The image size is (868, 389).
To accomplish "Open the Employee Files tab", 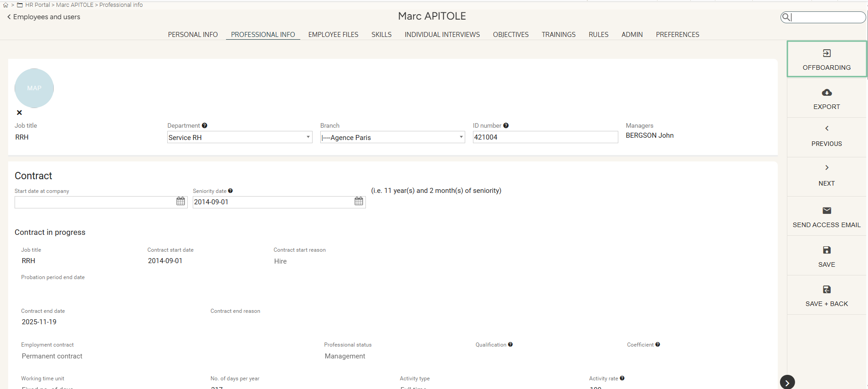I will (x=333, y=35).
